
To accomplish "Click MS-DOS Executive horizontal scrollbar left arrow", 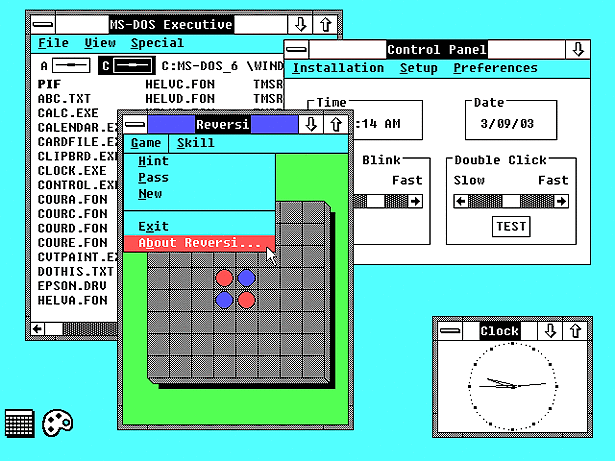I will click(38, 329).
